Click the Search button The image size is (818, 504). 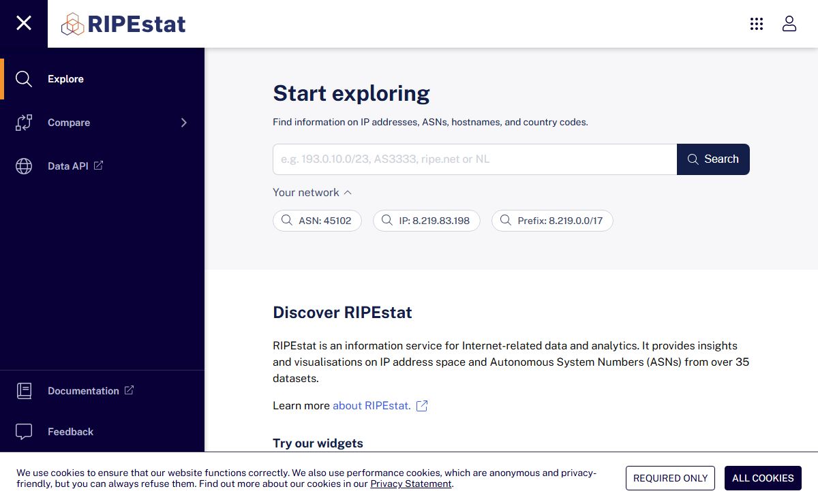(x=713, y=159)
